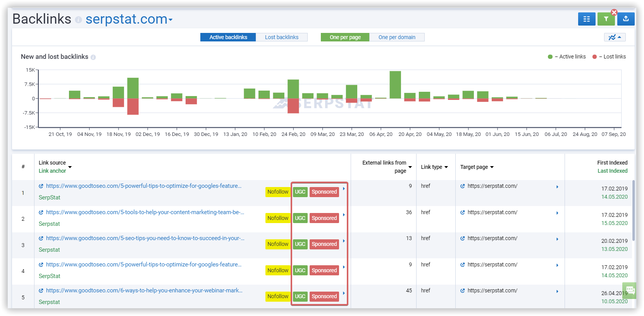The width and height of the screenshot is (644, 316).
Task: Click Nofollow tag in row 1
Action: (x=278, y=192)
